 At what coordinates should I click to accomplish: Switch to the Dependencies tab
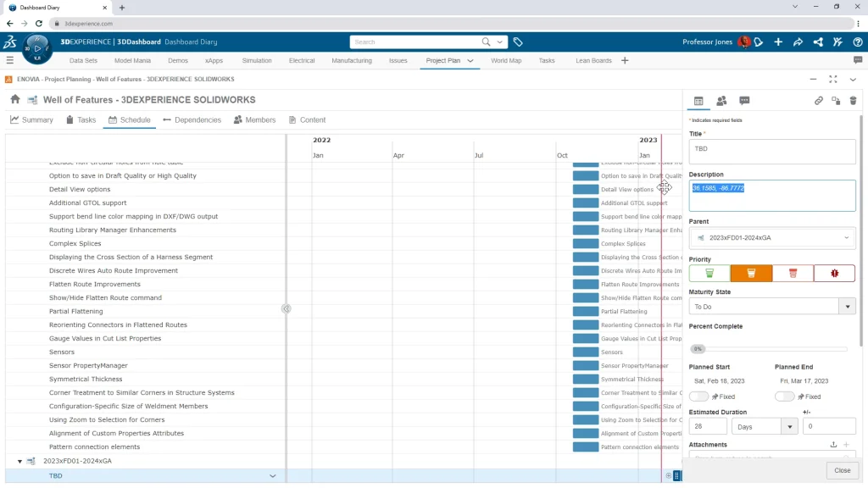(x=192, y=120)
